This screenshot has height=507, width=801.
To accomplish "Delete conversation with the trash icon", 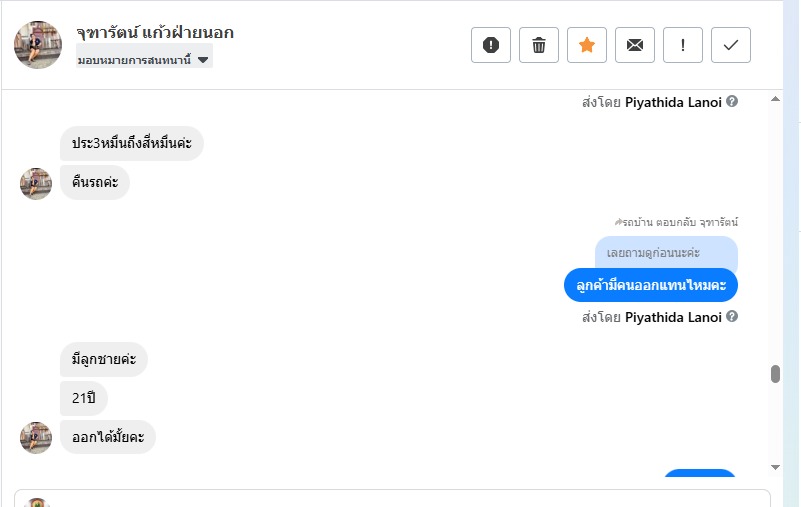I will (539, 45).
